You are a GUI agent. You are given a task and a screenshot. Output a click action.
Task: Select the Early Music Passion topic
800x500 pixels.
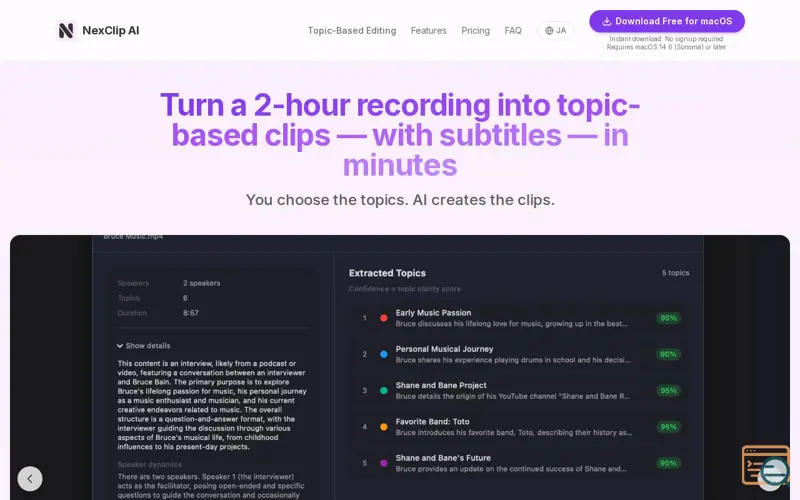coord(518,318)
